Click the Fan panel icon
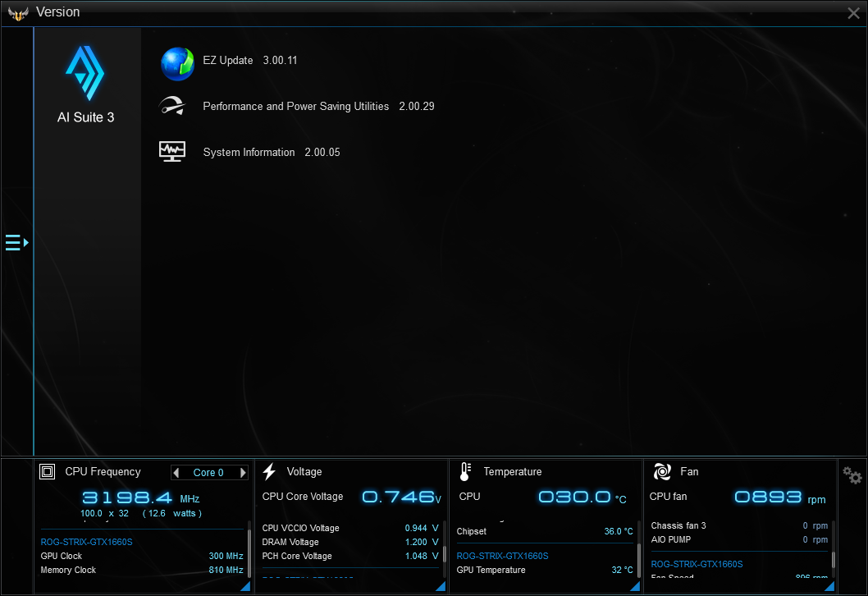The image size is (868, 596). pos(662,471)
